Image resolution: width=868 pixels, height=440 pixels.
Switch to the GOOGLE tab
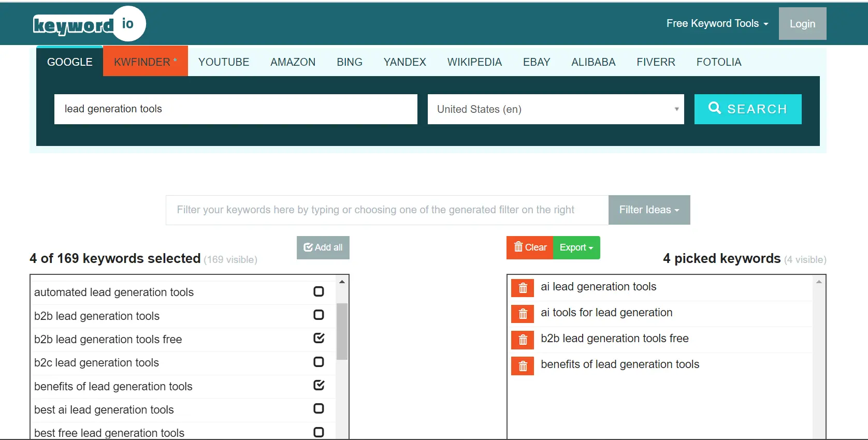click(70, 62)
